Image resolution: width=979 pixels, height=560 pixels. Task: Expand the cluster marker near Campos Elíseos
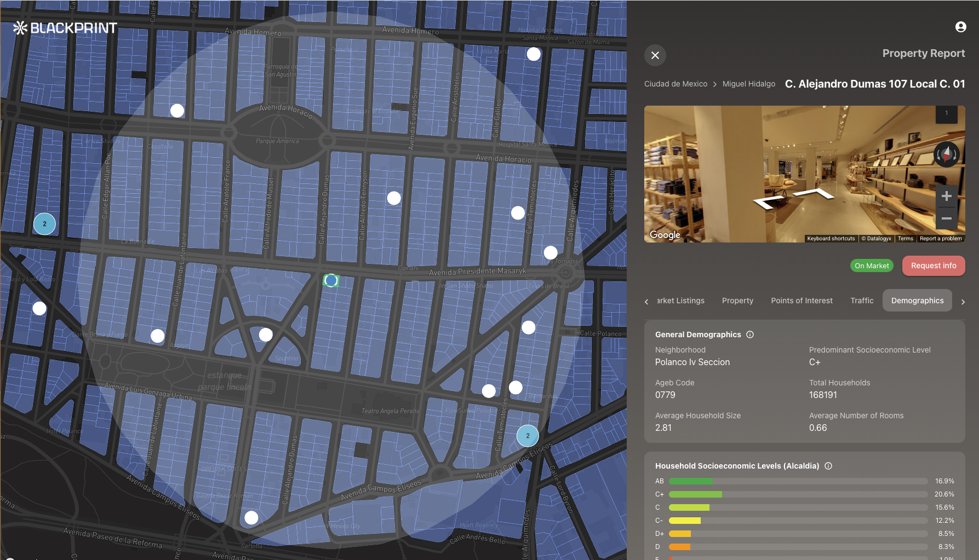coord(528,436)
